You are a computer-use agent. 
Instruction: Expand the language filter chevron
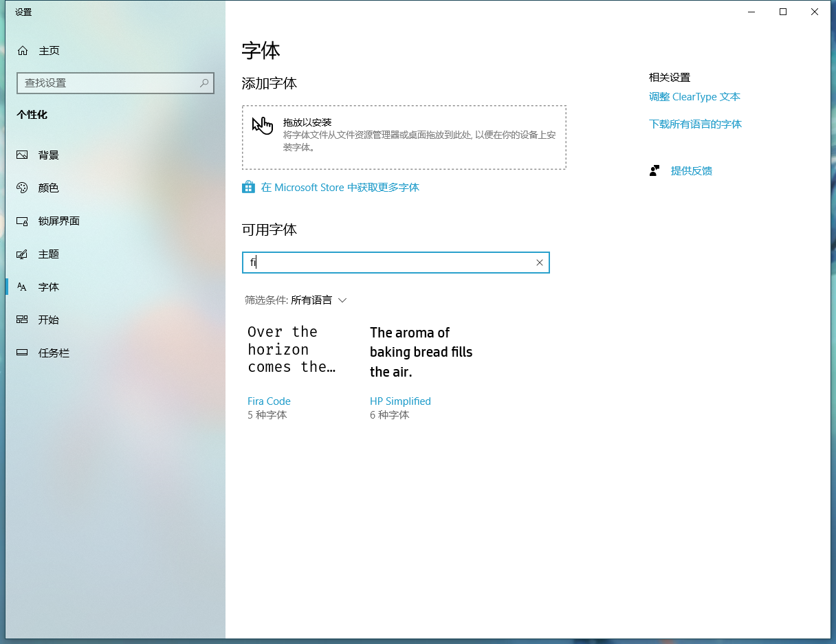click(x=343, y=300)
